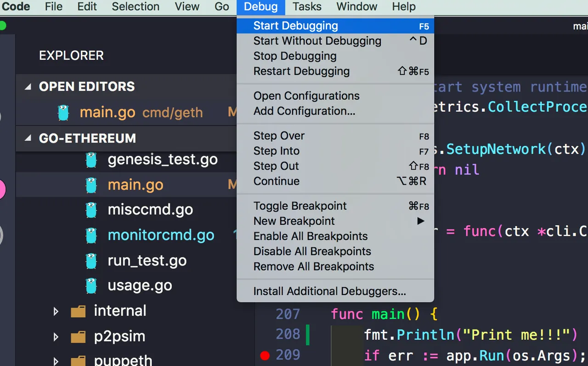Open the Code application menu
This screenshot has width=588, height=366.
16,7
